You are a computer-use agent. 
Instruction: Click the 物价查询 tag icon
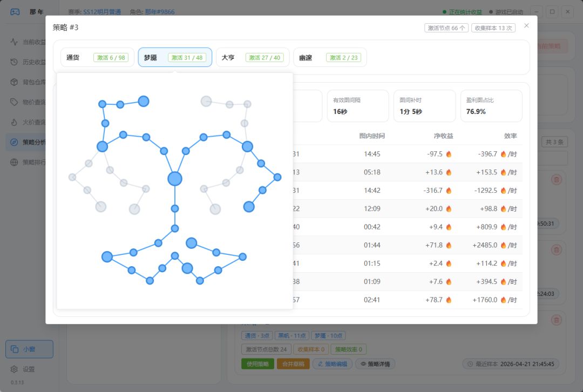point(15,102)
